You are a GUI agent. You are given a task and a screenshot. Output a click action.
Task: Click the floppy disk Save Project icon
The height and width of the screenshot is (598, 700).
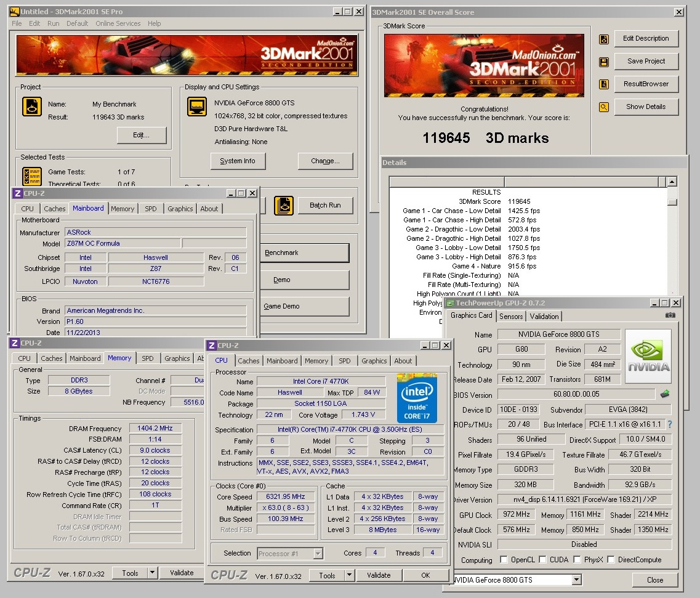pos(603,62)
